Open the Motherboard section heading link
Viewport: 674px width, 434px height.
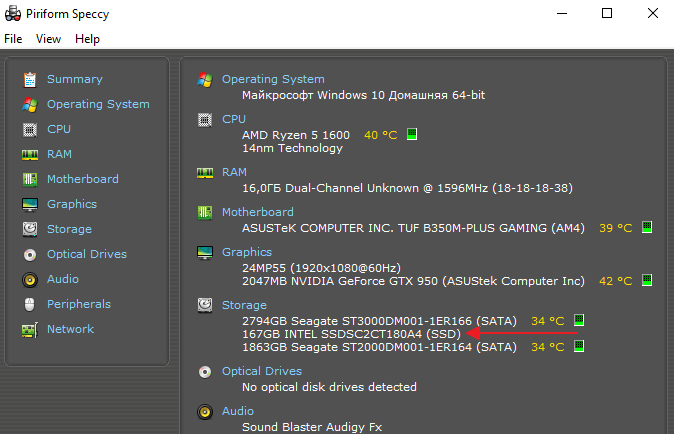258,212
